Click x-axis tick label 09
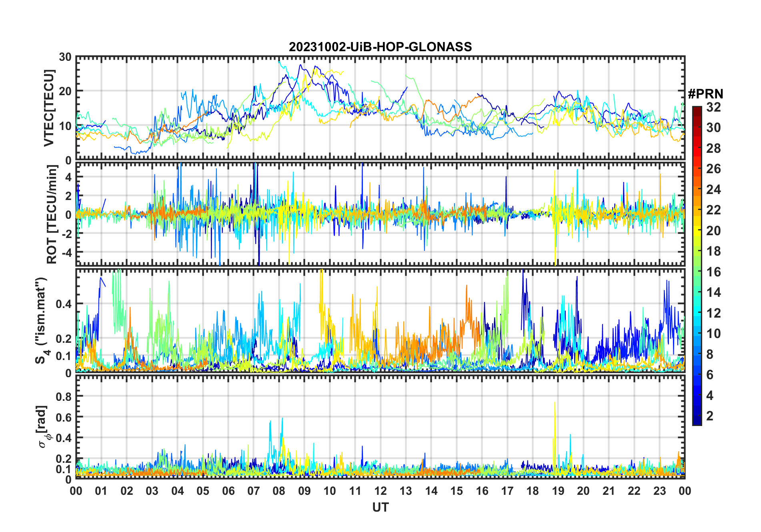761x532 pixels. click(304, 490)
